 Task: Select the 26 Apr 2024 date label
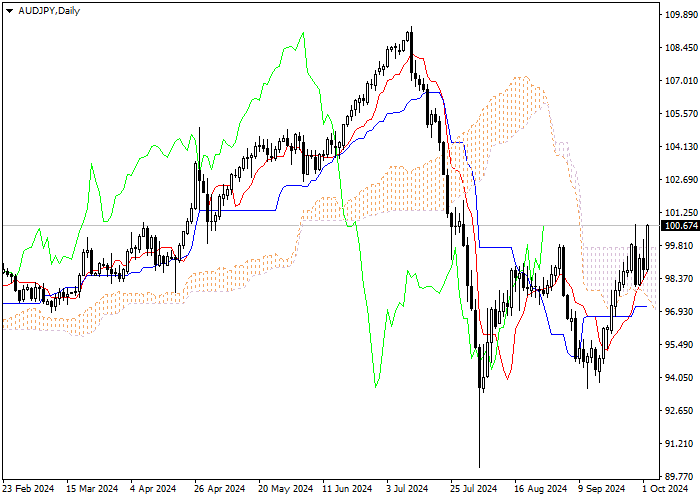(220, 489)
